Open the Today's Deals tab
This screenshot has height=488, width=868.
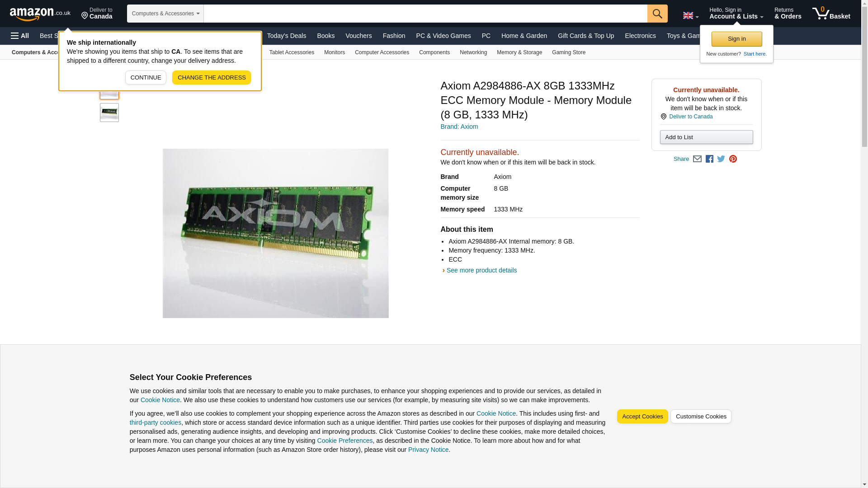point(286,36)
